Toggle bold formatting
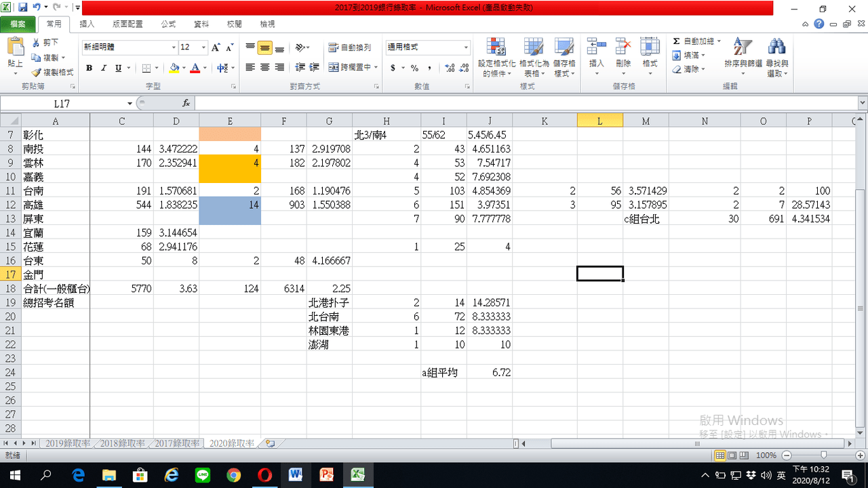 89,68
